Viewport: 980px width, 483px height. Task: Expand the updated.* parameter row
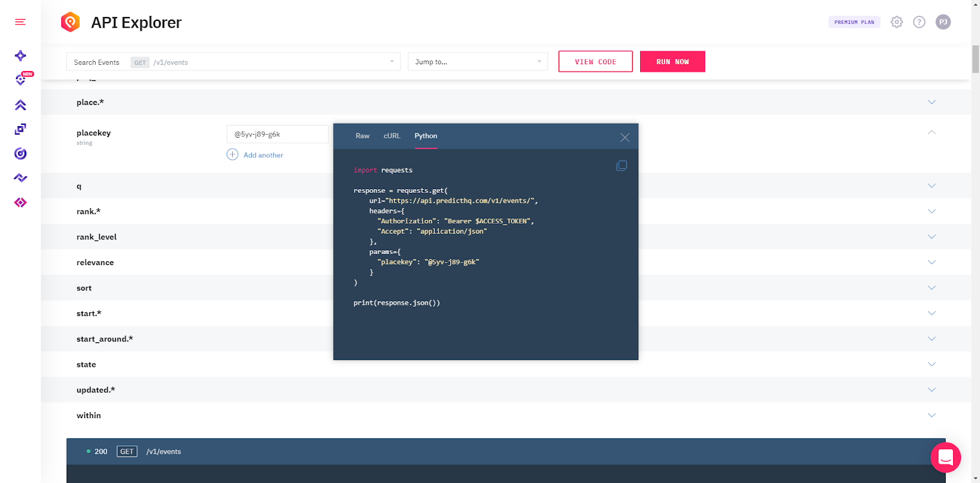pos(932,390)
